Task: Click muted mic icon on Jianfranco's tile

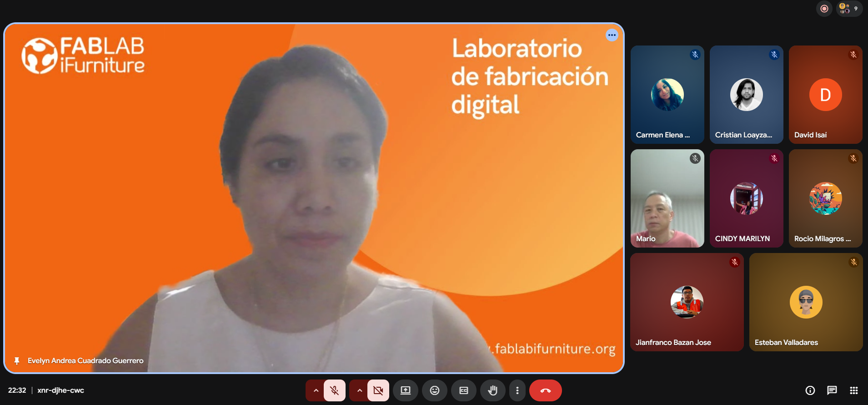Action: pos(734,262)
